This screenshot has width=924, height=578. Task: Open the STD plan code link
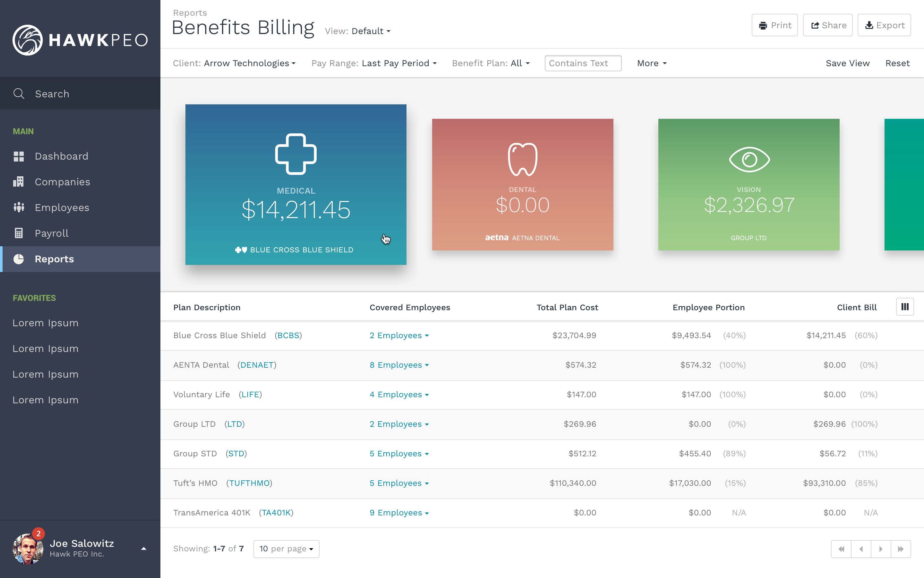click(236, 453)
